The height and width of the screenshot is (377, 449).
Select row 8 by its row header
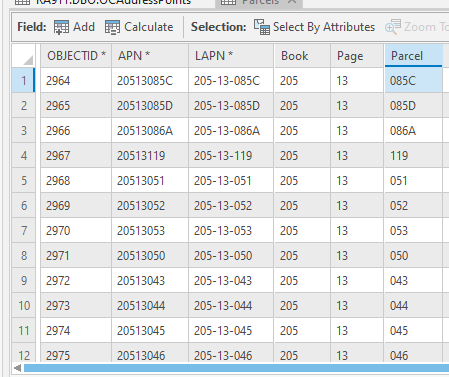click(x=24, y=255)
